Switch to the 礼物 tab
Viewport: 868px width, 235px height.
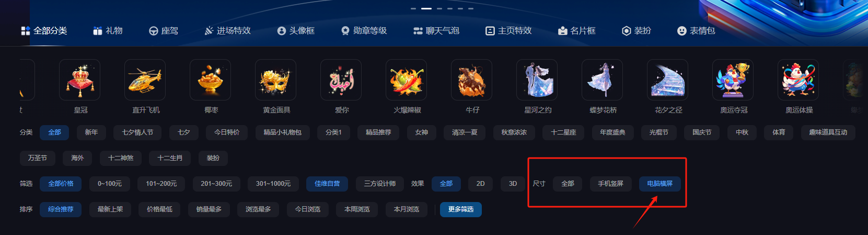[x=108, y=31]
